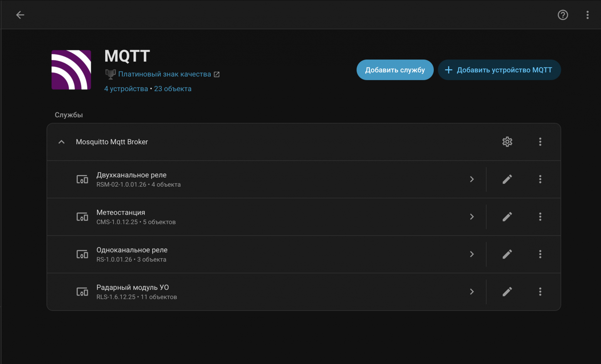Image resolution: width=601 pixels, height=364 pixels.
Task: Open the Платиновый знак качества link
Action: click(x=165, y=74)
